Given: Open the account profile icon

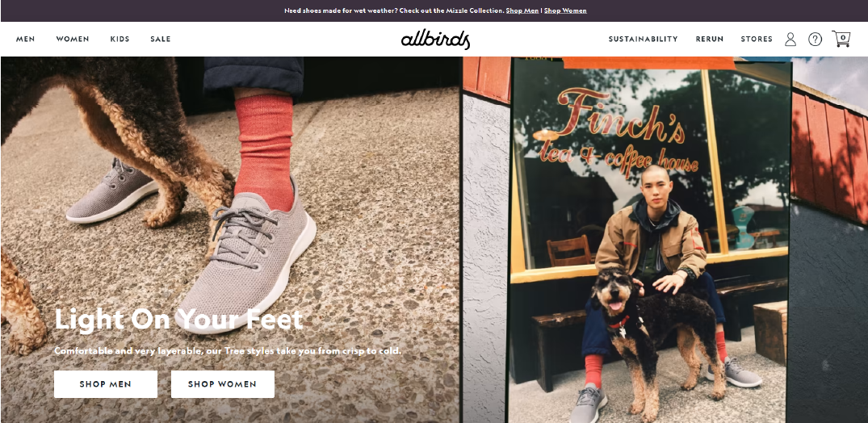Looking at the screenshot, I should tap(790, 40).
